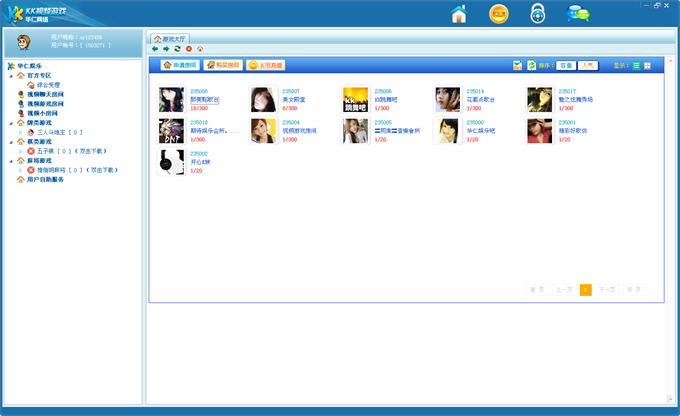
Task: Click the 华仁娱乐 root icon in the tree
Action: pos(11,66)
